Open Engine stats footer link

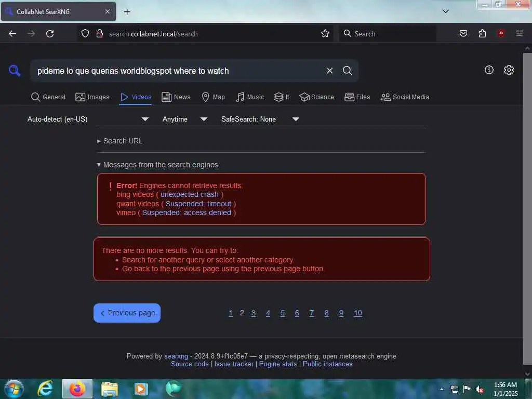278,364
